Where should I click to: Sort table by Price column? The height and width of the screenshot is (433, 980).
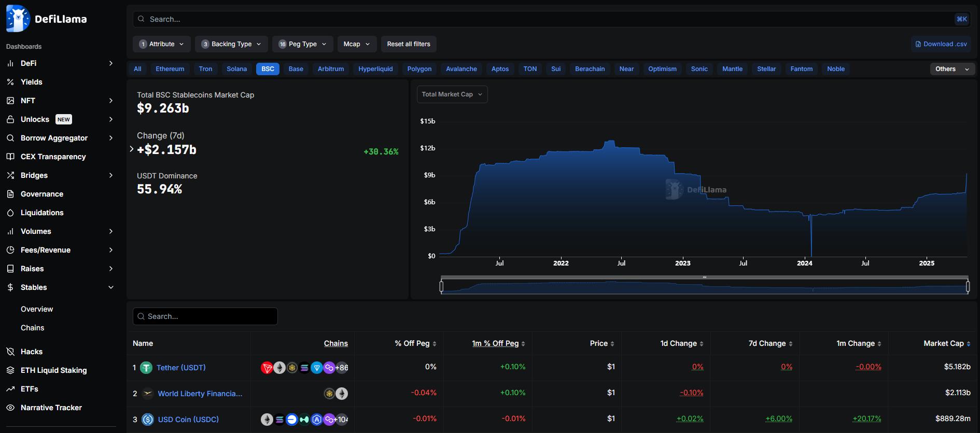point(602,343)
